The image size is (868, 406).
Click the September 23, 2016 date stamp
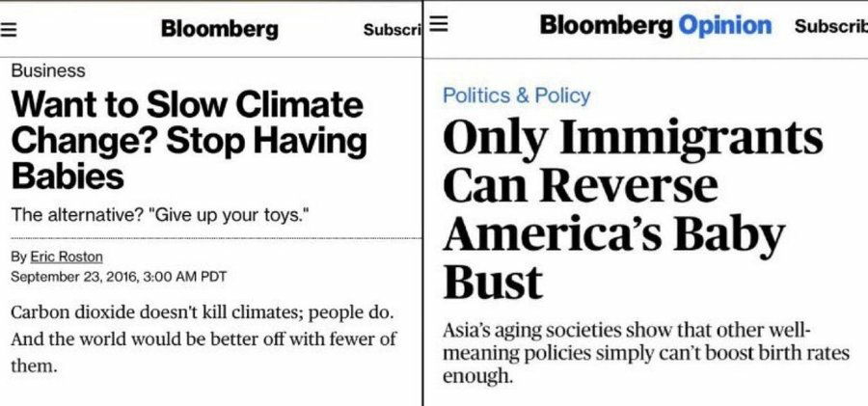[x=119, y=277]
